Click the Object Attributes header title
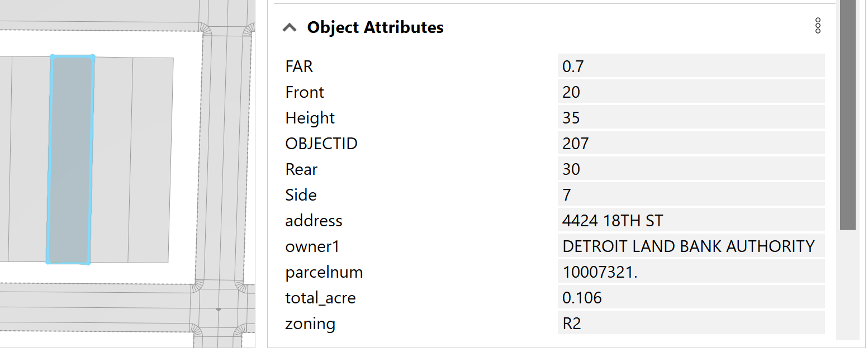The image size is (868, 352). coord(375,27)
